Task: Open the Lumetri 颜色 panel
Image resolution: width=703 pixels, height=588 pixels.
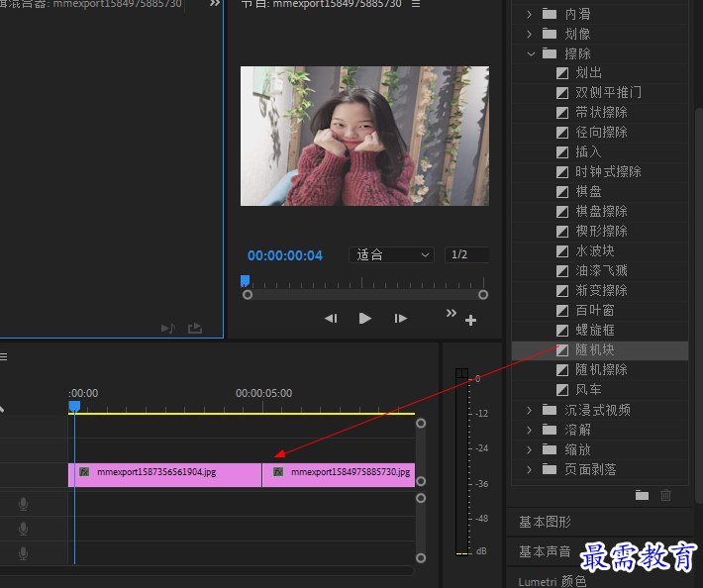Action: pyautogui.click(x=552, y=581)
